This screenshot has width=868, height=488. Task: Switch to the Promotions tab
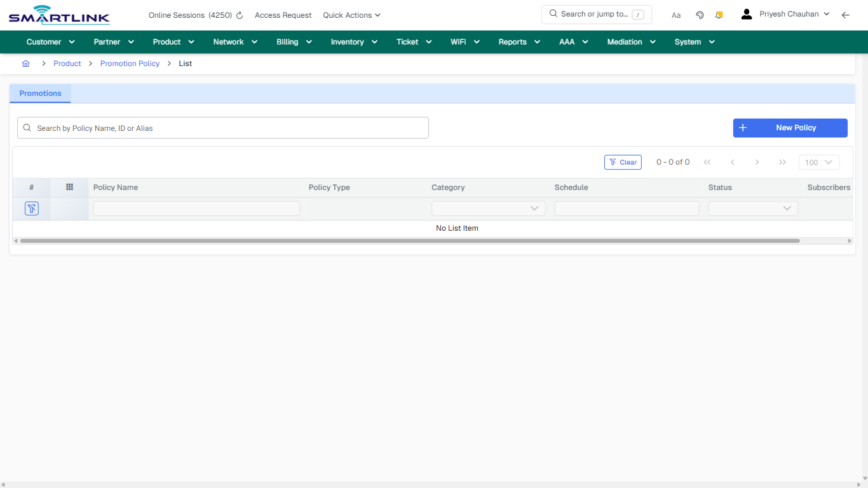click(x=40, y=93)
